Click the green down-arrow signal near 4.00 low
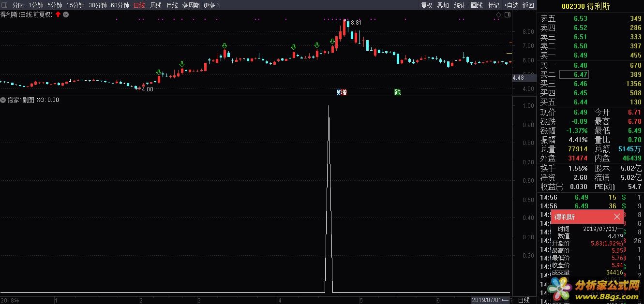The height and width of the screenshot is (304, 644). tap(159, 72)
